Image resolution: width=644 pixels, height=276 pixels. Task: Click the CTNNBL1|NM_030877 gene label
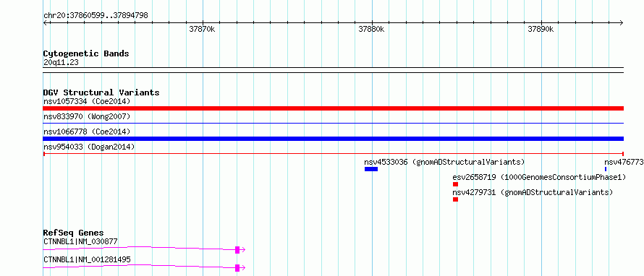point(80,241)
